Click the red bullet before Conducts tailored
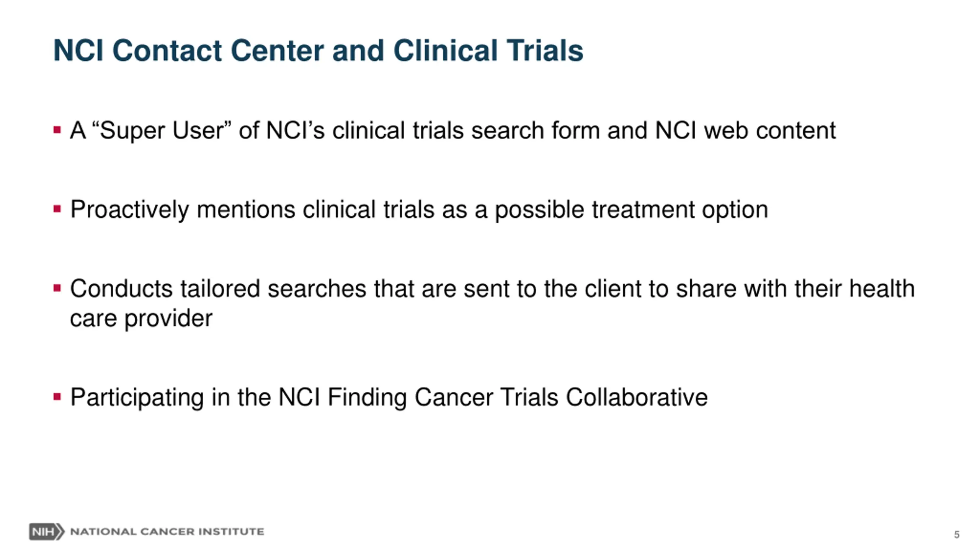 [57, 288]
